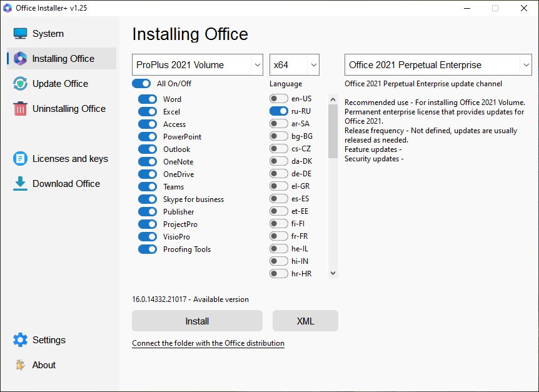This screenshot has height=392, width=539.
Task: Click the app logo in title bar
Action: [x=8, y=8]
